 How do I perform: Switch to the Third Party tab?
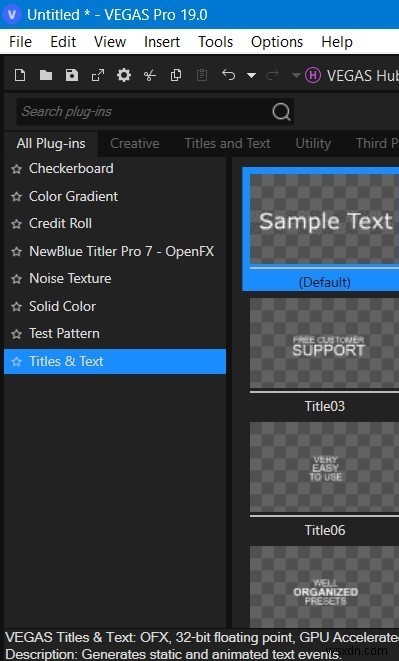377,144
